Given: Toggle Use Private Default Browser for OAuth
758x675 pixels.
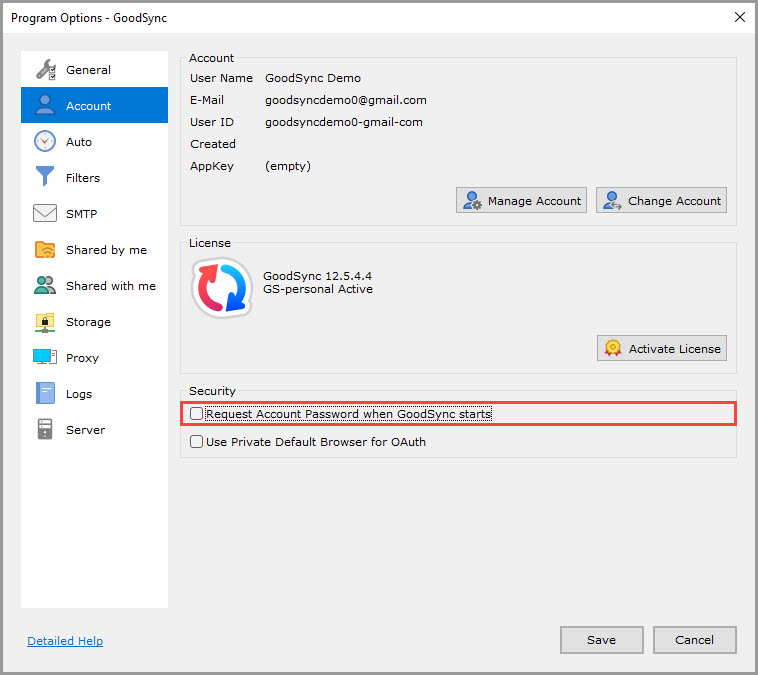Looking at the screenshot, I should 196,441.
